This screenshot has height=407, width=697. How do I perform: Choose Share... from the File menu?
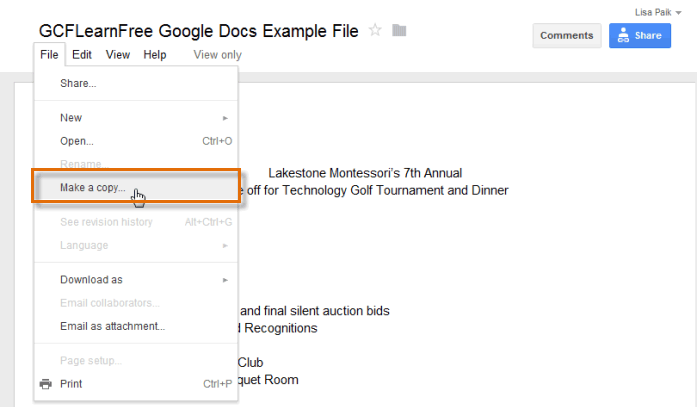[x=136, y=84]
